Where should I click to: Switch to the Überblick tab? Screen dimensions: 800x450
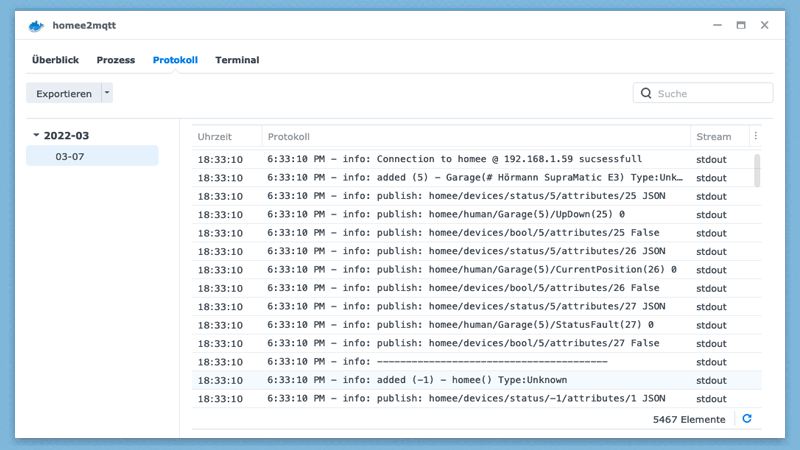point(55,60)
